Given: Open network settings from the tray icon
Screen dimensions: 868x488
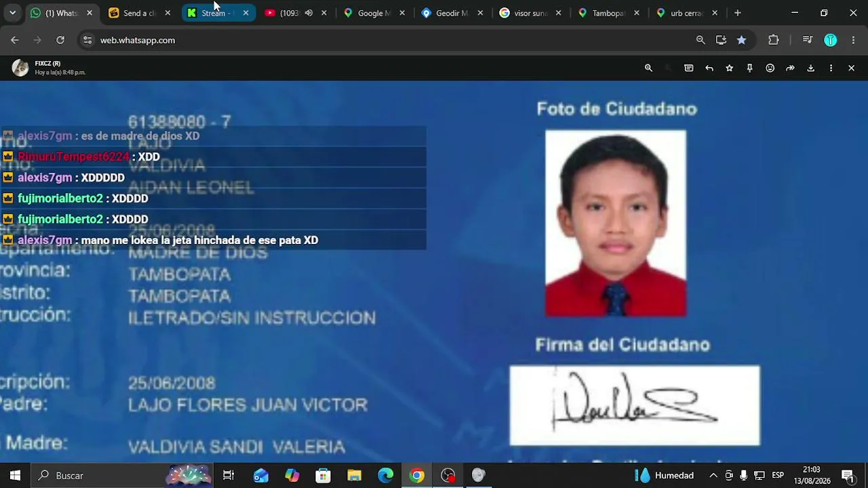Looking at the screenshot, I should [759, 475].
